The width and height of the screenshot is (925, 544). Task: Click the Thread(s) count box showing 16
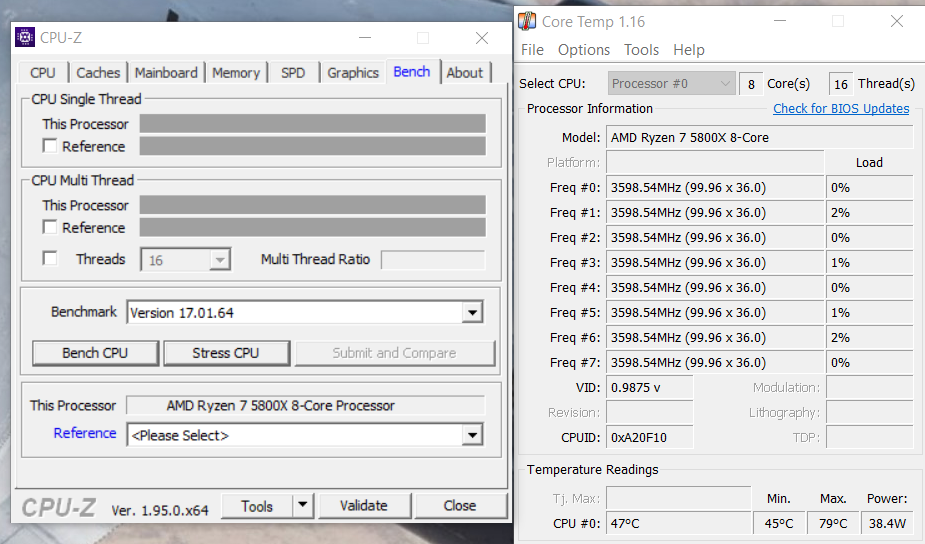click(841, 84)
